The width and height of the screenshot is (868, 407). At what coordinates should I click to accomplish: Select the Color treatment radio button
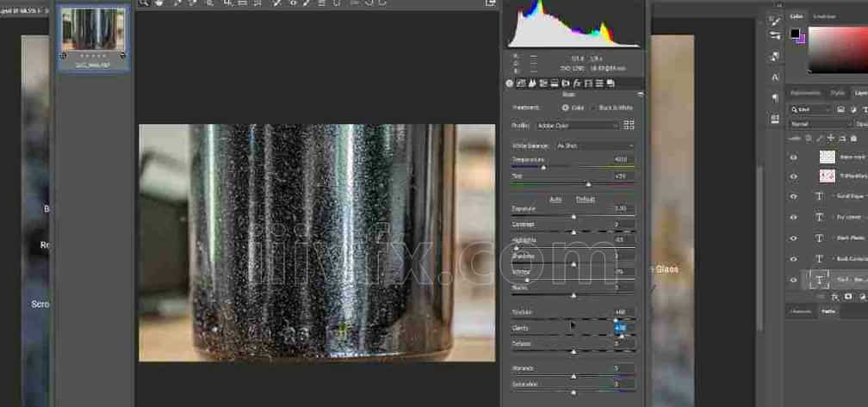(565, 108)
